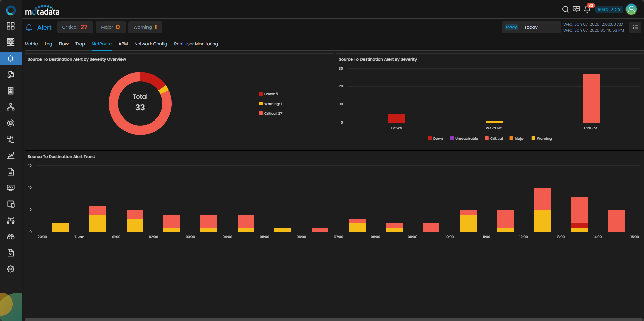Image resolution: width=644 pixels, height=321 pixels.
Task: Click the topology icon in sidebar
Action: 11,107
